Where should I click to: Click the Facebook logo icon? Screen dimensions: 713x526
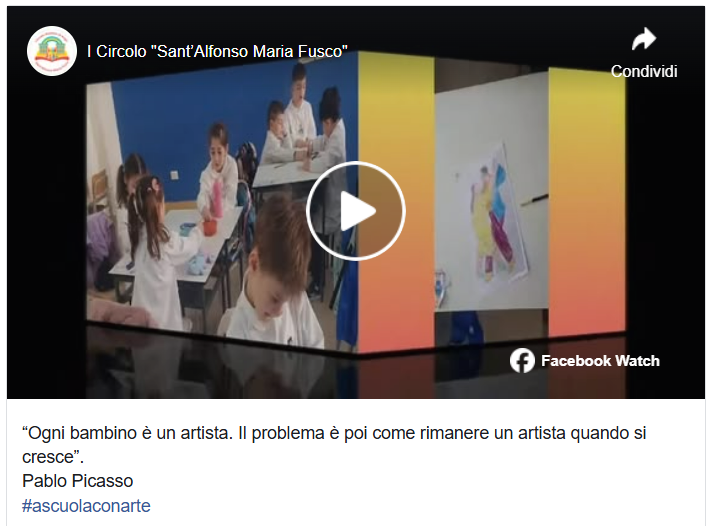pyautogui.click(x=522, y=361)
